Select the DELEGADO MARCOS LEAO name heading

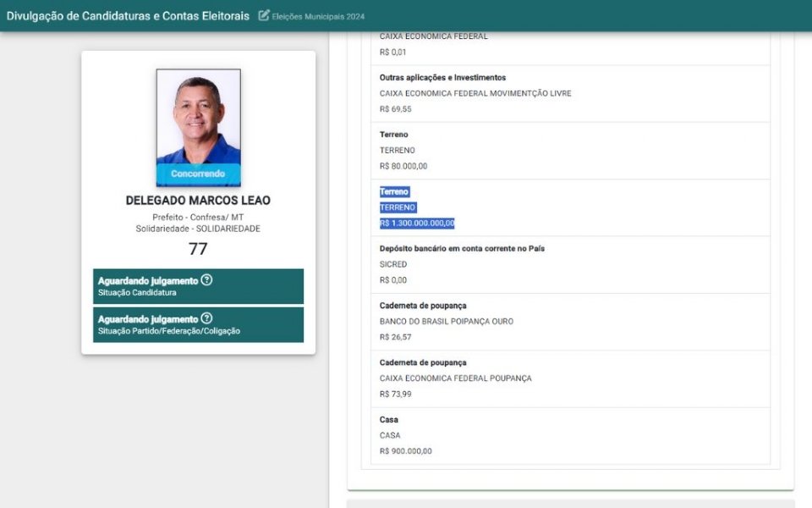[198, 201]
